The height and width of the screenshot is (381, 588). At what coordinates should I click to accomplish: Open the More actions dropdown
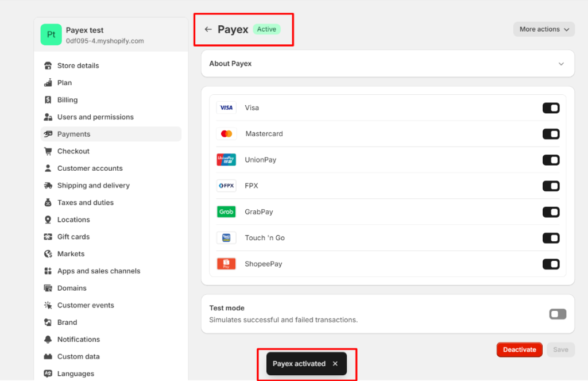coord(543,29)
